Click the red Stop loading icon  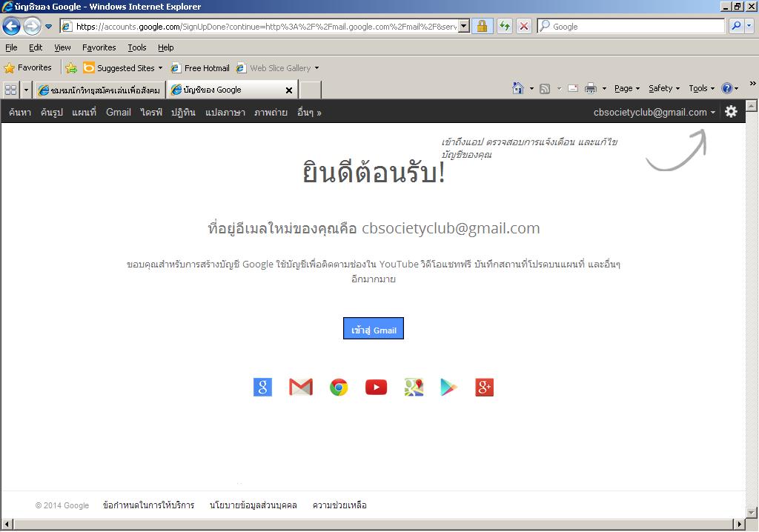[524, 26]
